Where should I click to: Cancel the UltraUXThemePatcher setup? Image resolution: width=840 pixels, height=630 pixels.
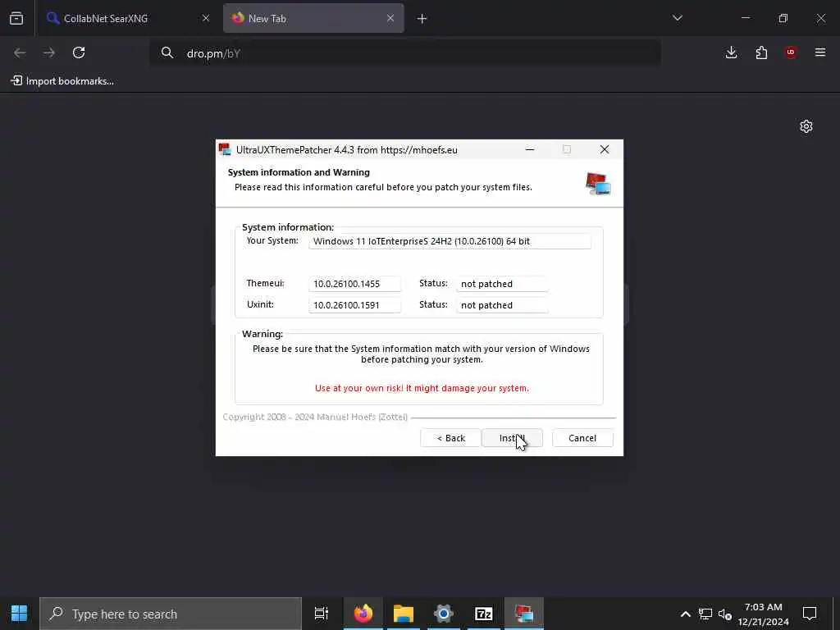[582, 438]
